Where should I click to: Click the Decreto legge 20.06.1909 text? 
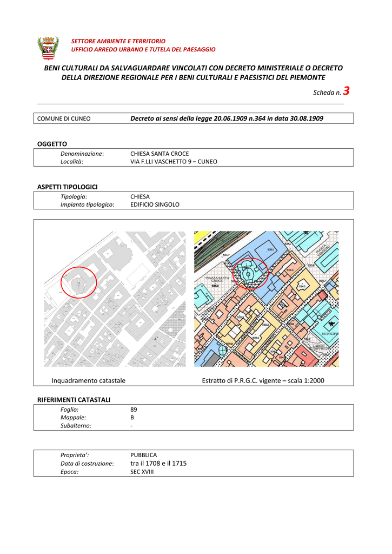pos(227,118)
